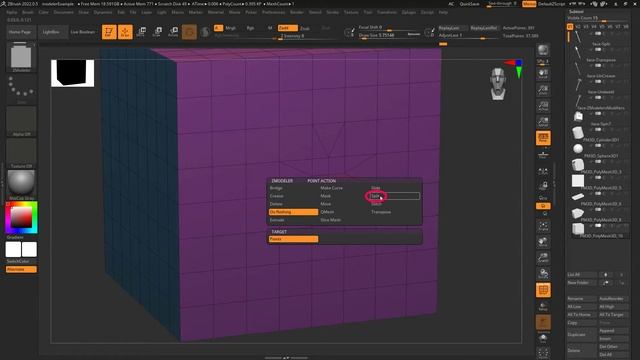
Task: Toggle the Gizmo 3D icon in top shelf
Action: pos(189,31)
